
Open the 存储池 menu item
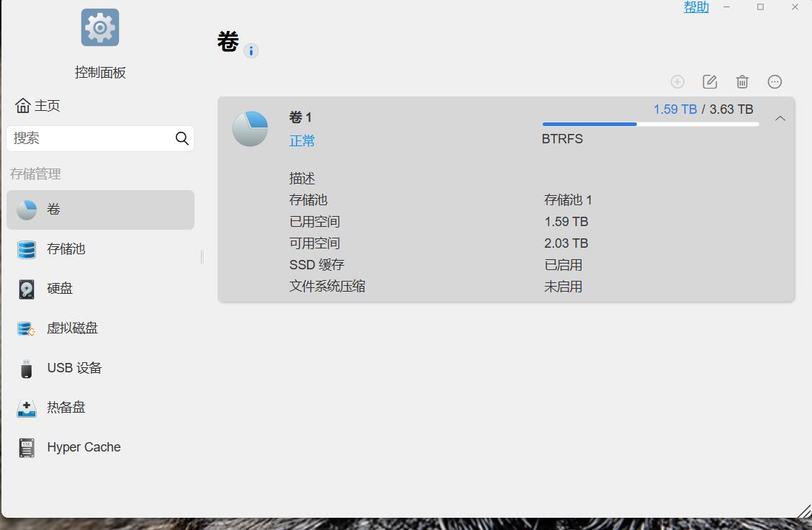(100, 249)
